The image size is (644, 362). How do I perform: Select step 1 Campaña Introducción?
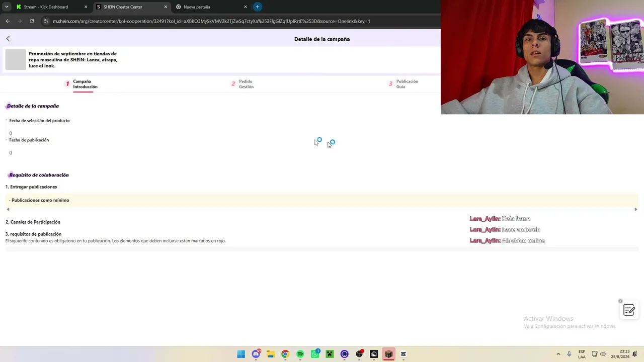82,84
